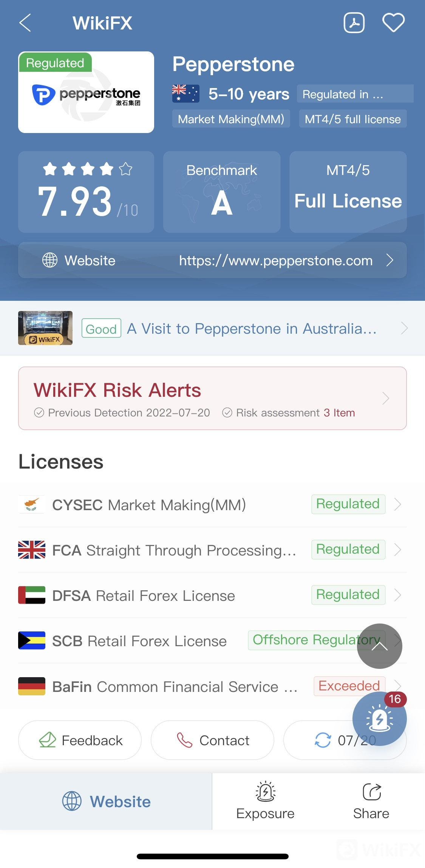Image resolution: width=425 pixels, height=868 pixels.
Task: Open the Feedback button
Action: coord(80,740)
